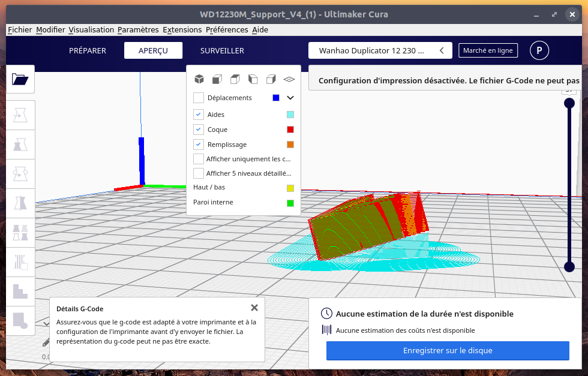
Task: Enable the Déplacements checkbox
Action: tap(199, 98)
